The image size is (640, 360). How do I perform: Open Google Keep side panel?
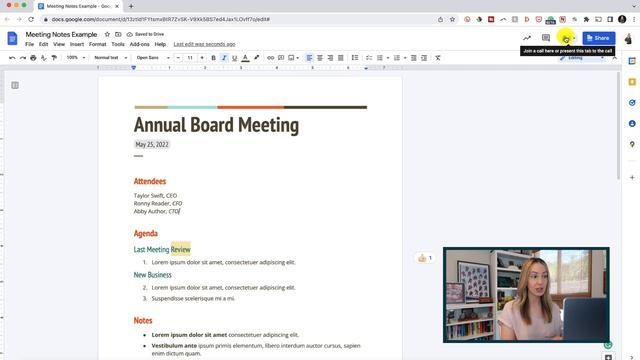pyautogui.click(x=632, y=82)
